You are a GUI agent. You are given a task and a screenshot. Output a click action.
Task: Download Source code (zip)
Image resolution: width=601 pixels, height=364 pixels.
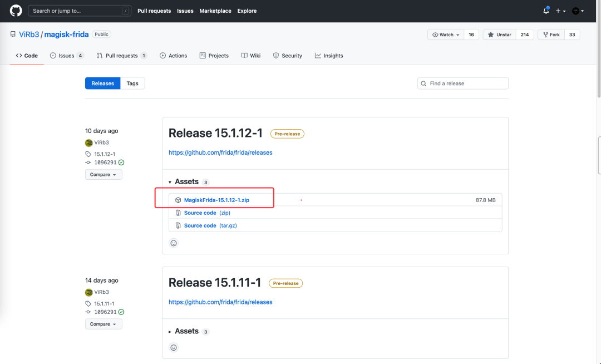pos(207,213)
